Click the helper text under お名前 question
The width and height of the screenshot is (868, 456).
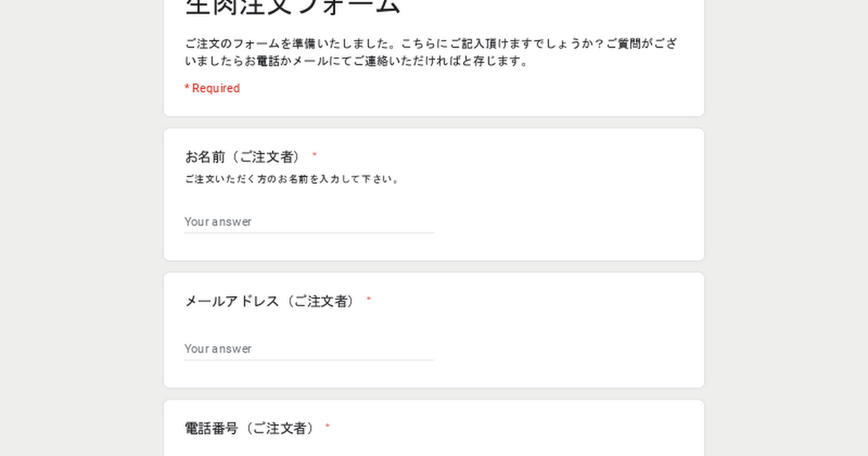coord(293,179)
